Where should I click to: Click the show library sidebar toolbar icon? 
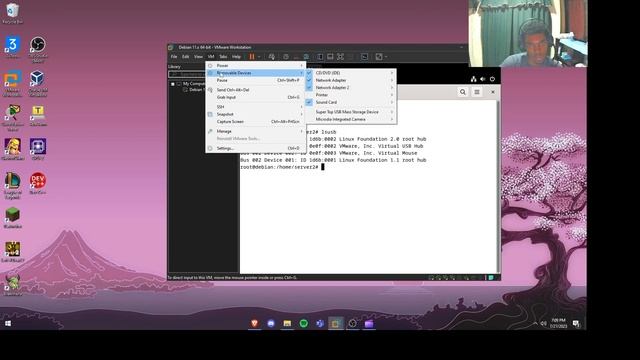(x=320, y=57)
